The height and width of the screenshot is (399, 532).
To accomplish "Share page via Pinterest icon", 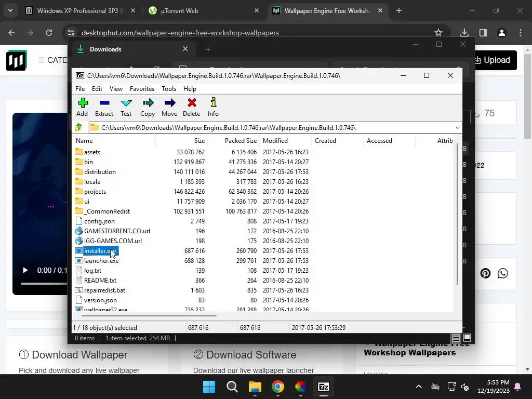I will coord(486,273).
